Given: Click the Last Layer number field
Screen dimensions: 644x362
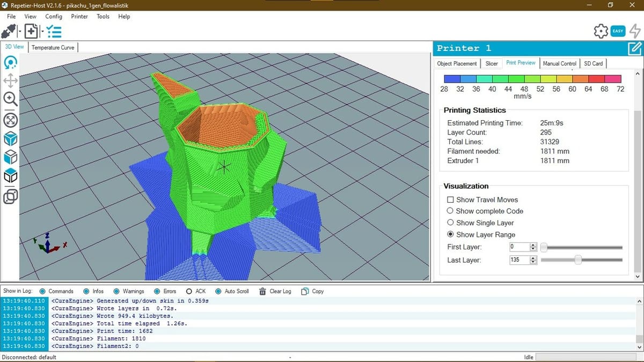Looking at the screenshot, I should pyautogui.click(x=519, y=260).
